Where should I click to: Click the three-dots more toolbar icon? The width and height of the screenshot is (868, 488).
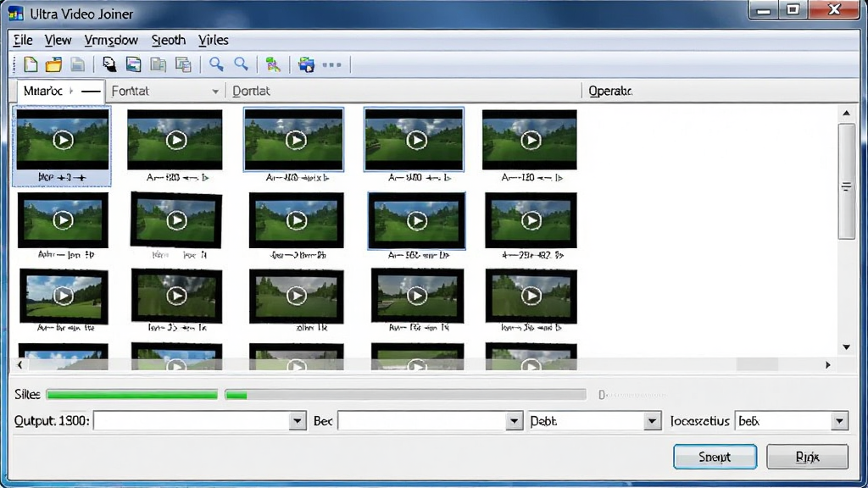[331, 64]
